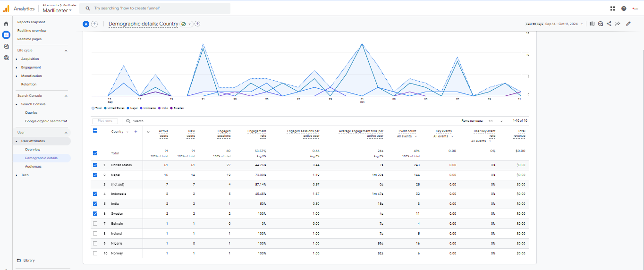
Task: Select Audiences under User attributes
Action: (33, 167)
